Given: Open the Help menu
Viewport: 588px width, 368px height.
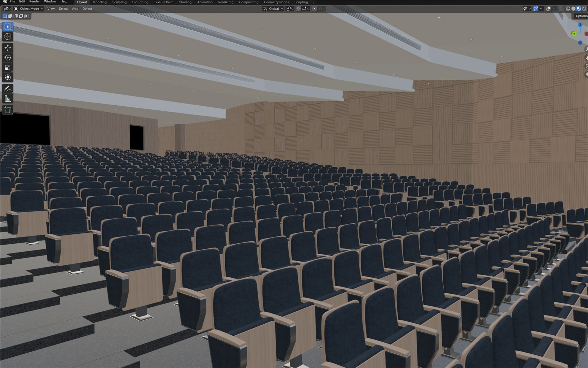Looking at the screenshot, I should (x=64, y=2).
